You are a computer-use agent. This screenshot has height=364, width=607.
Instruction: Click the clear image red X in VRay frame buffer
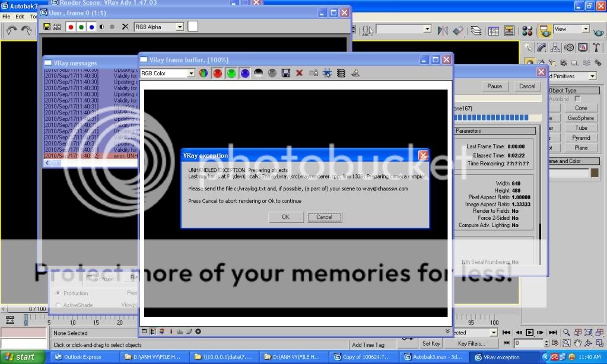299,73
